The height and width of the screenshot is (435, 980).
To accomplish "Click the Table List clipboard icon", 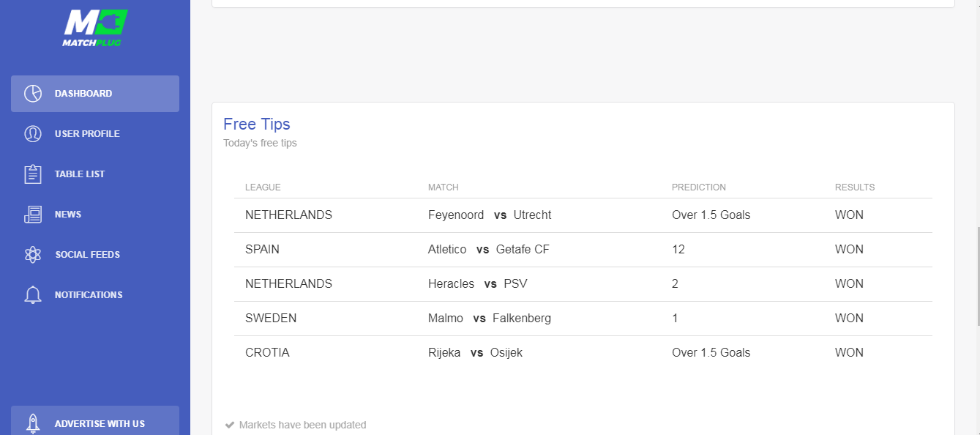I will [x=33, y=174].
